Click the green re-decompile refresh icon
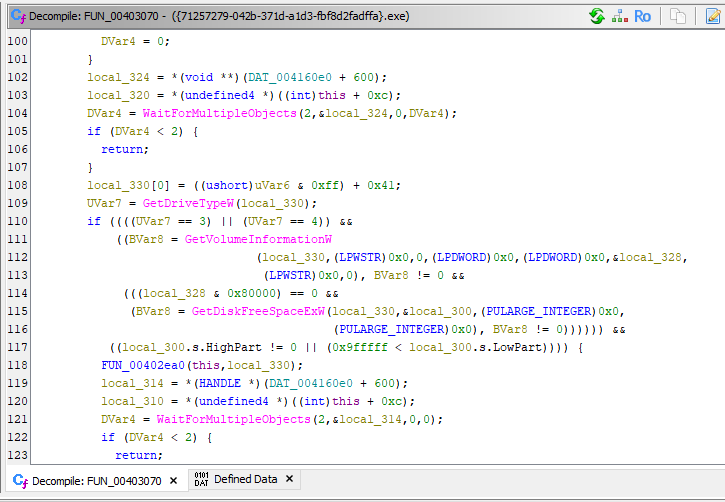Screen dimensions: 725x502 597,16
